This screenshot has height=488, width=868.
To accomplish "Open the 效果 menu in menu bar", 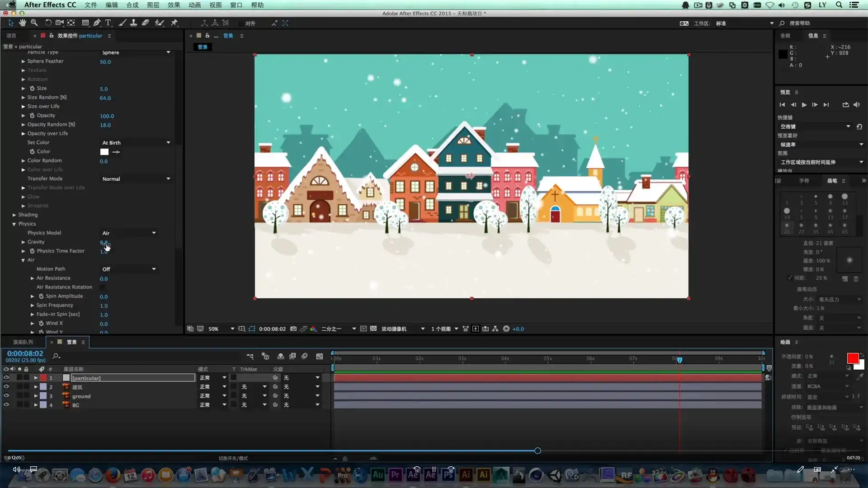I will (x=174, y=5).
